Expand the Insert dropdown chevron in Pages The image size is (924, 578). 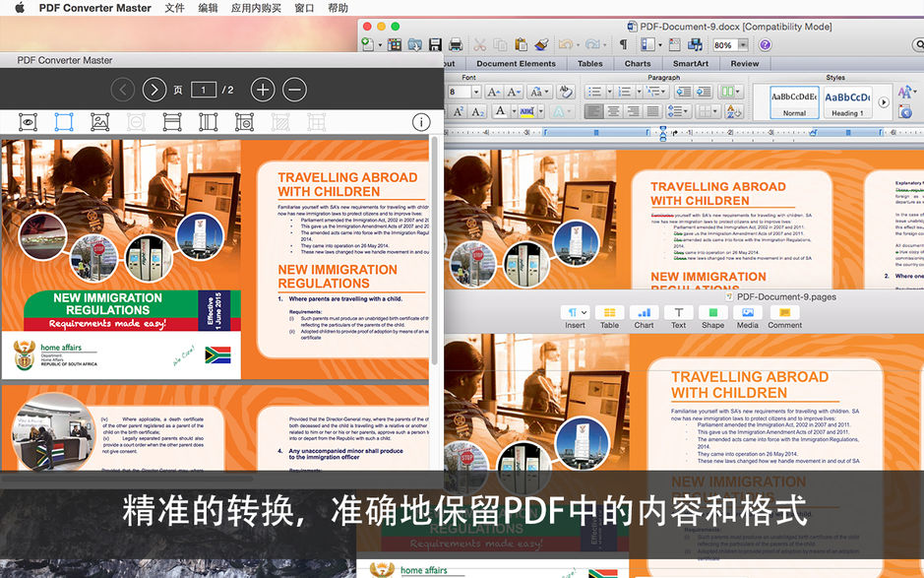[x=585, y=312]
